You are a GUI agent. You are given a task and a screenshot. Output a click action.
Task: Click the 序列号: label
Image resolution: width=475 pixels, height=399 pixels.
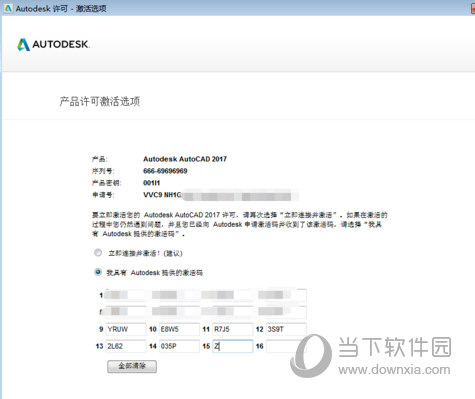point(103,171)
